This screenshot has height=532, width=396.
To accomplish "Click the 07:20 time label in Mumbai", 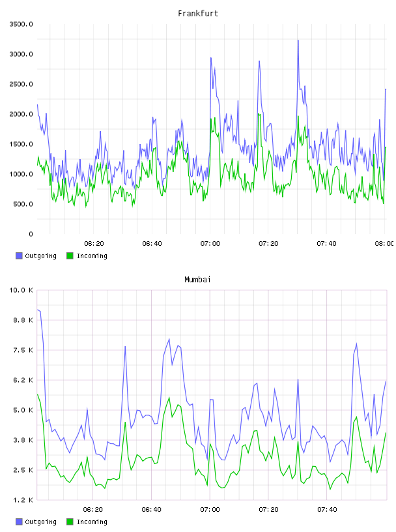I will (x=268, y=510).
